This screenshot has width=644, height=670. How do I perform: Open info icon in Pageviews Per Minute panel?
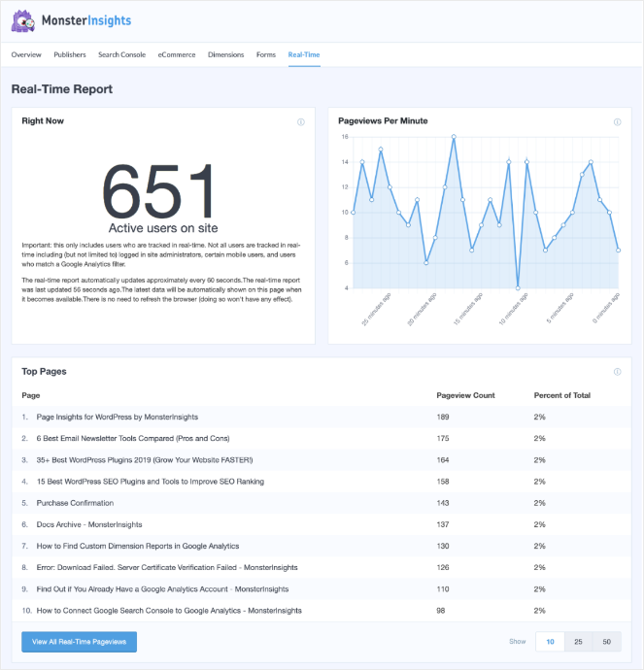point(617,122)
